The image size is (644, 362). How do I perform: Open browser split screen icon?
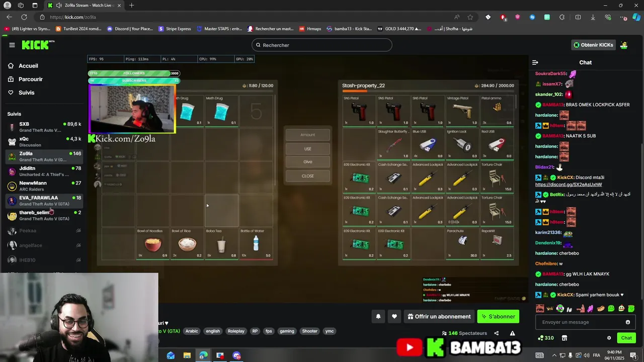coord(578,17)
